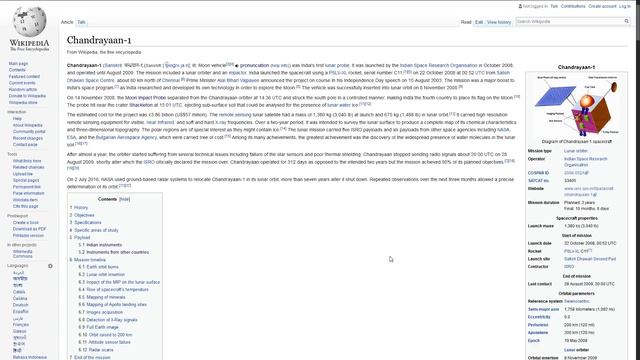The height and width of the screenshot is (360, 640).
Task: Open Español language version link
Action: [21, 311]
